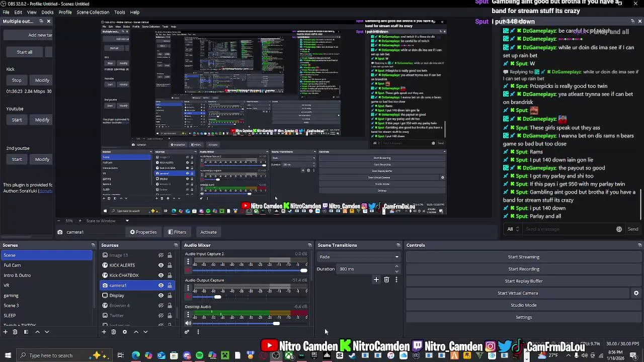This screenshot has height=362, width=644.
Task: Click Start Streaming button
Action: [x=523, y=257]
